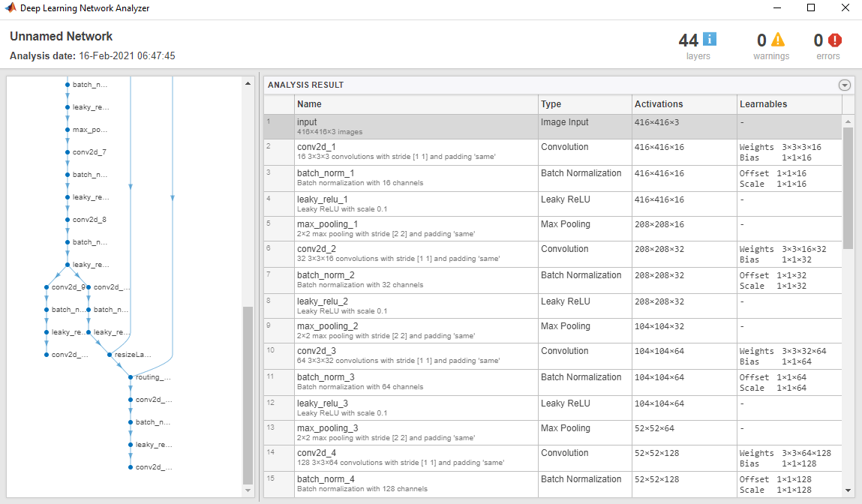Click the red errors icon
The height and width of the screenshot is (504, 862).
[x=834, y=40]
